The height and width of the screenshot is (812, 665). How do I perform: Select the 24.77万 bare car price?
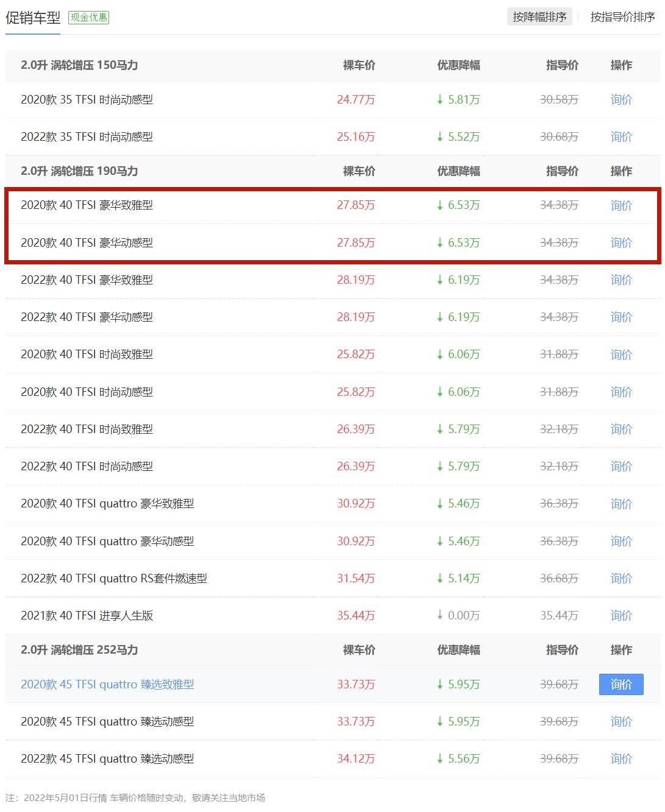click(356, 100)
